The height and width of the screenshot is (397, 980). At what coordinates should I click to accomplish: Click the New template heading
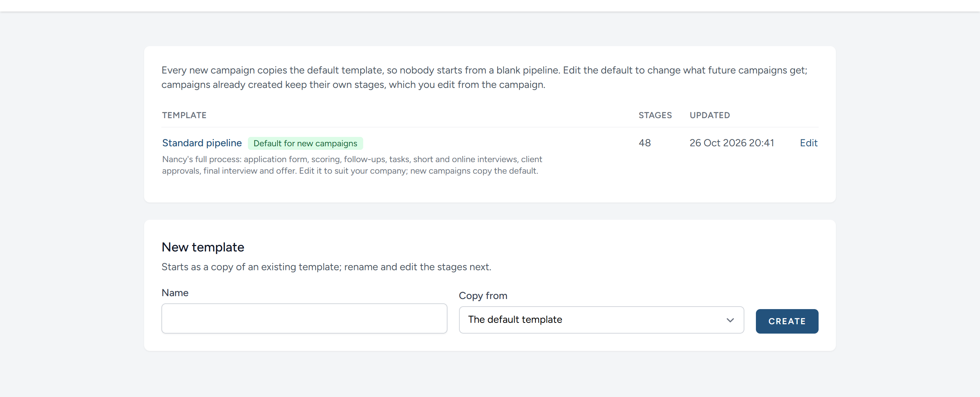(203, 247)
